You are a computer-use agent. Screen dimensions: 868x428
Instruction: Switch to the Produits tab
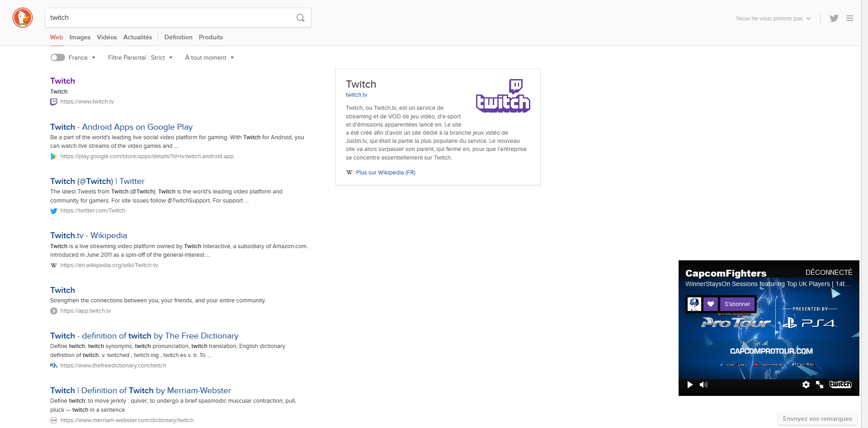click(x=211, y=37)
